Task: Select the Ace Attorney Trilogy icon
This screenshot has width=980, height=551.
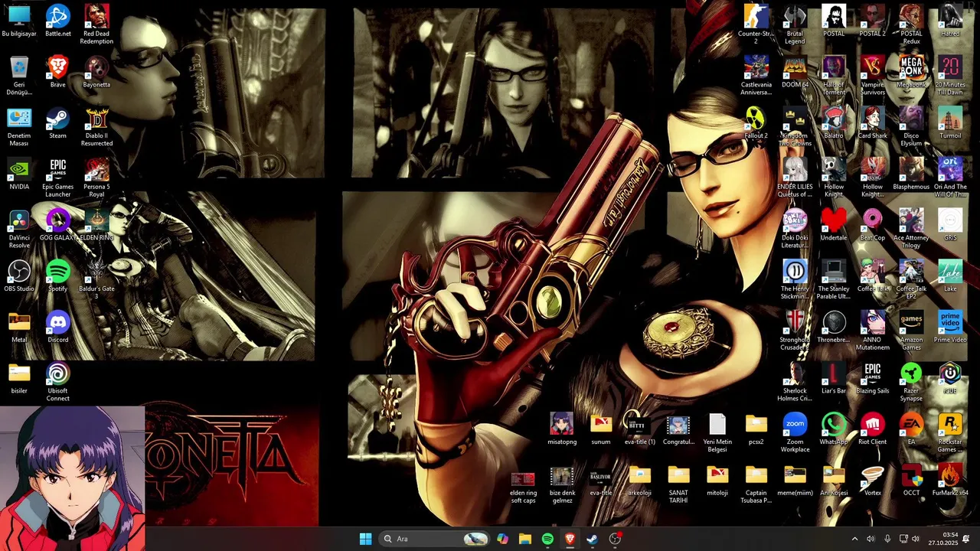Action: tap(911, 230)
